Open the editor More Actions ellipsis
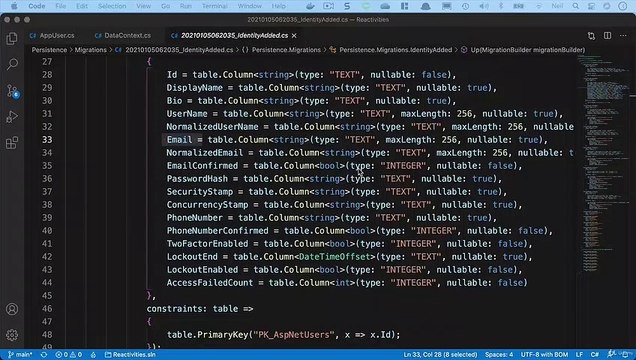The width and height of the screenshot is (636, 360). pos(623,36)
